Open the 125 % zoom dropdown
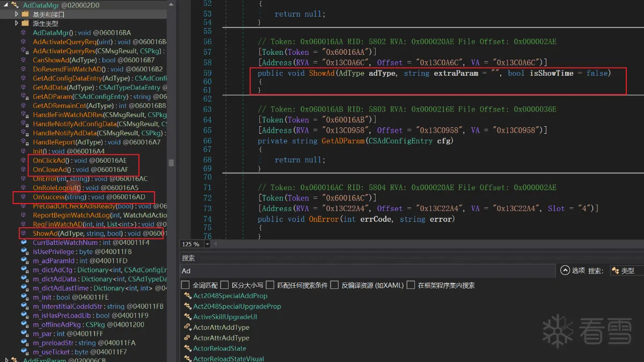Screen dimensions: 644x362 click(208, 244)
